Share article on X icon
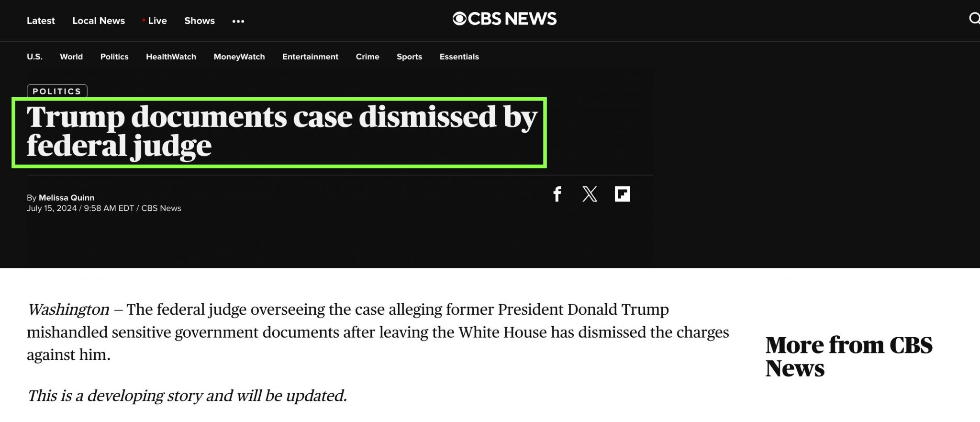 pyautogui.click(x=590, y=194)
